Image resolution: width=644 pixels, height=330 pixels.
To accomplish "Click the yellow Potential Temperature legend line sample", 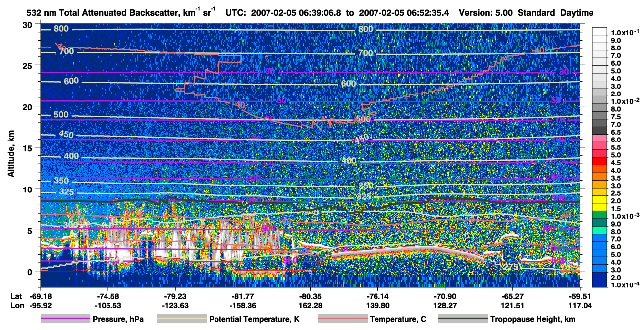I will coord(181,319).
